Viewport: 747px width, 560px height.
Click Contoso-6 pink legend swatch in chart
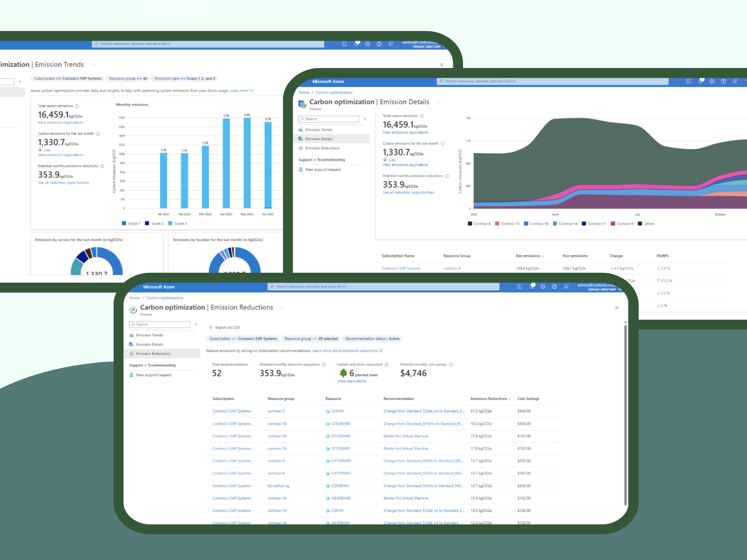point(613,224)
